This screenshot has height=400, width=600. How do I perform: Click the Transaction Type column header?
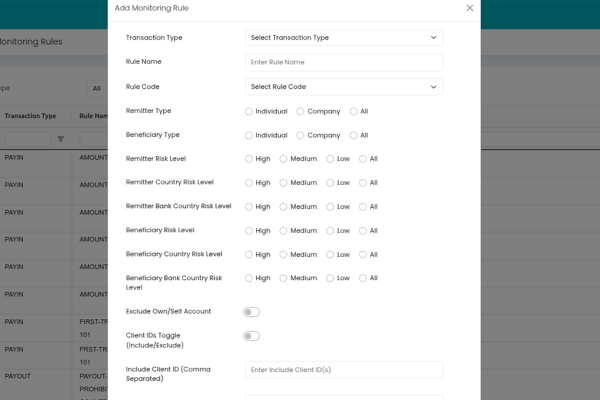tap(30, 116)
